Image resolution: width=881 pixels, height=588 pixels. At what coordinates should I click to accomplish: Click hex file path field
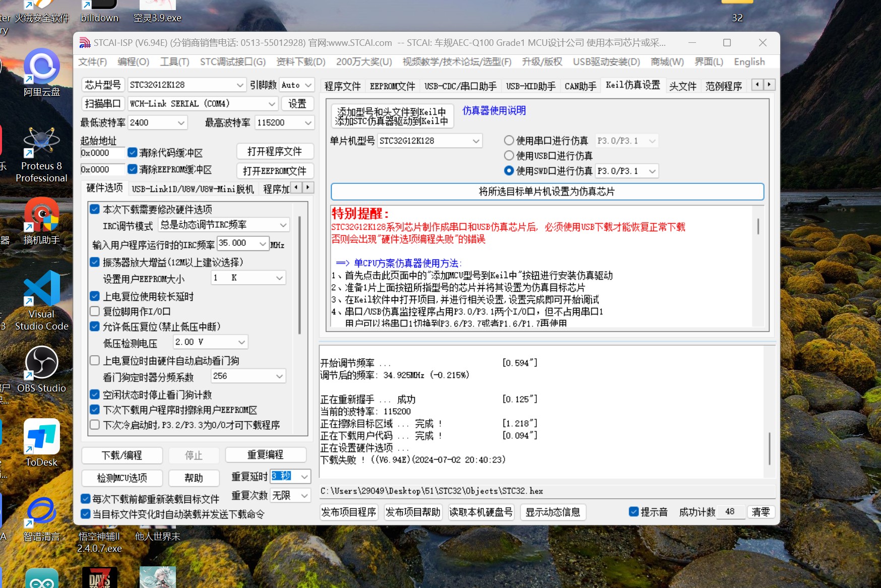[x=547, y=491]
